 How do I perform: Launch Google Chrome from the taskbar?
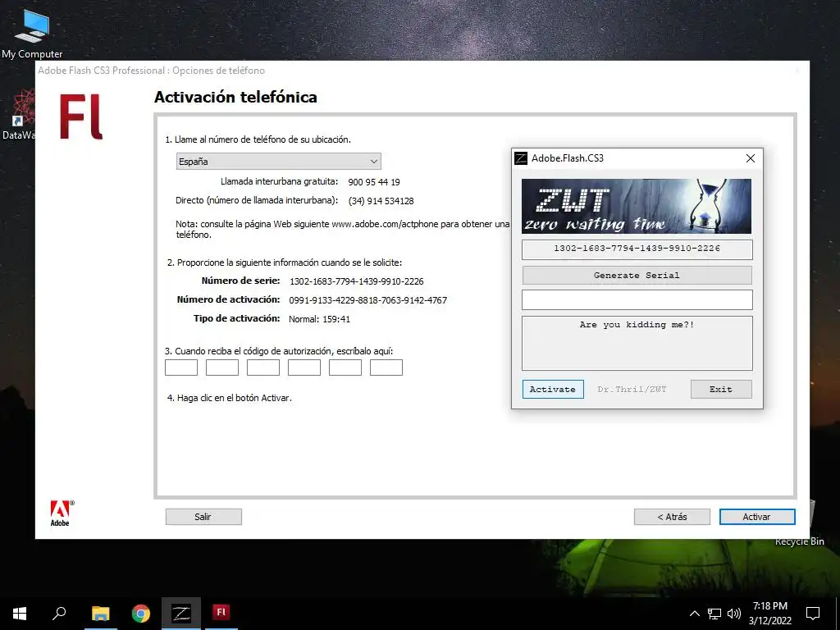[x=141, y=614]
